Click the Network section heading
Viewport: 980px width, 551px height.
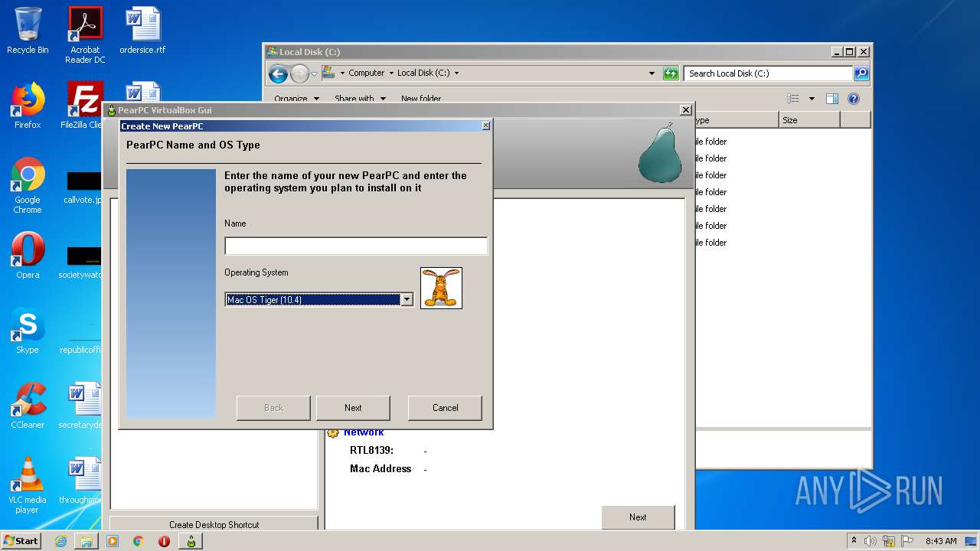click(x=364, y=432)
